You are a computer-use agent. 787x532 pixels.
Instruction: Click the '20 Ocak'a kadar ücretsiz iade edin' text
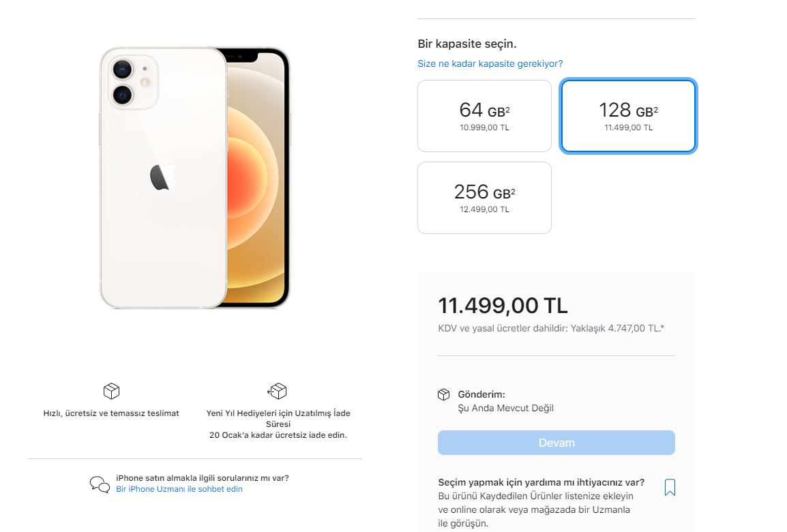pyautogui.click(x=278, y=434)
